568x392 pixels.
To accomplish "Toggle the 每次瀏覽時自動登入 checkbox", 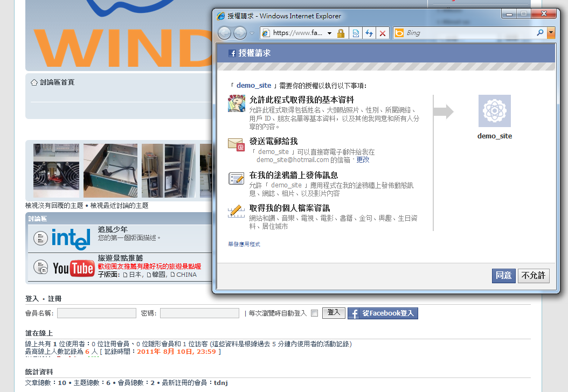I will (x=314, y=313).
